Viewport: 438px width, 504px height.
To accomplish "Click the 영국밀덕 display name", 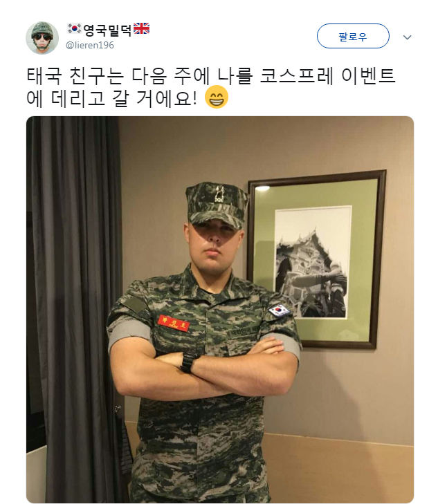I will [108, 30].
